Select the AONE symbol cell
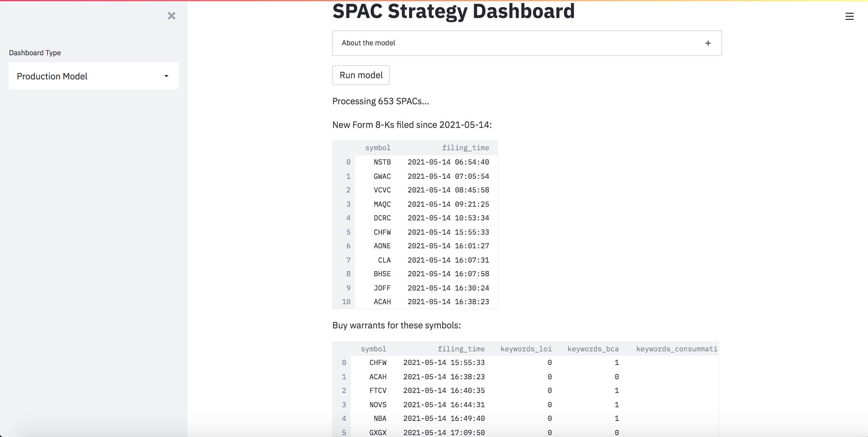Image resolution: width=868 pixels, height=437 pixels. point(382,246)
